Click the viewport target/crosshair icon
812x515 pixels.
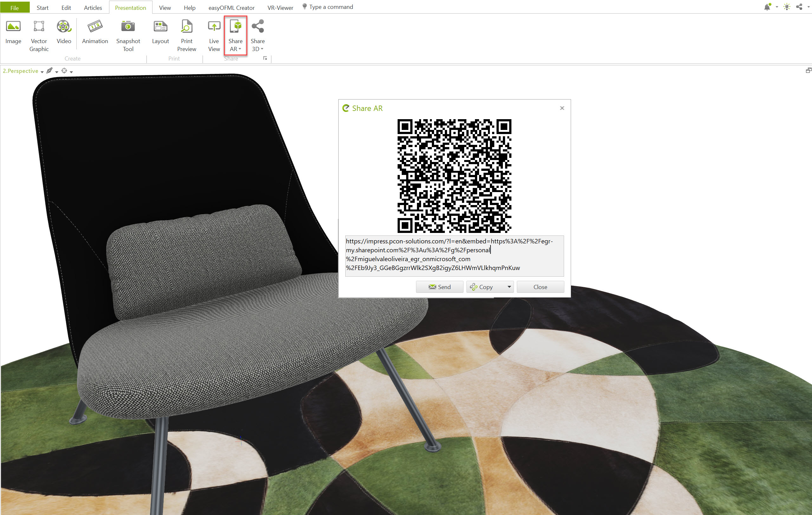(64, 70)
